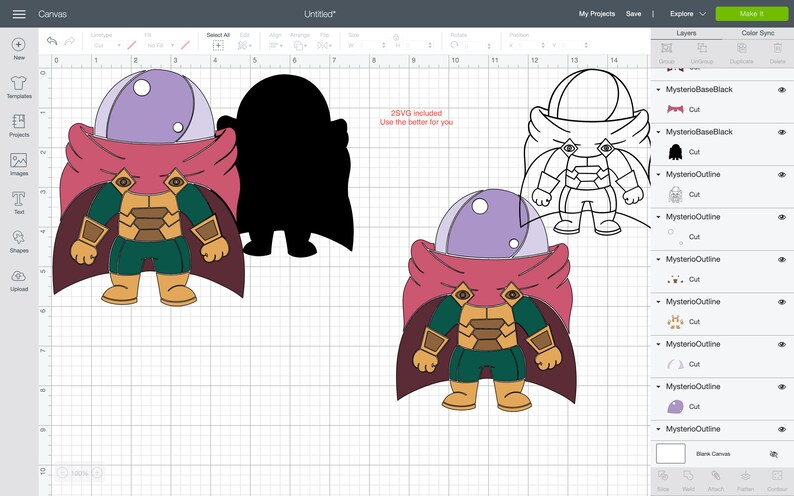The height and width of the screenshot is (496, 794).
Task: Click the New project icon
Action: point(19,45)
